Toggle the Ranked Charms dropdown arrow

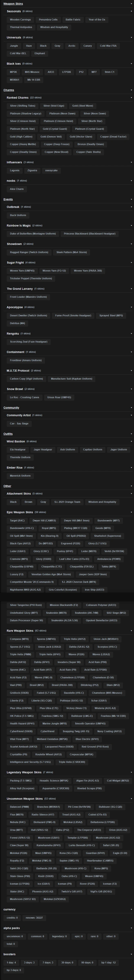[x=131, y=98]
